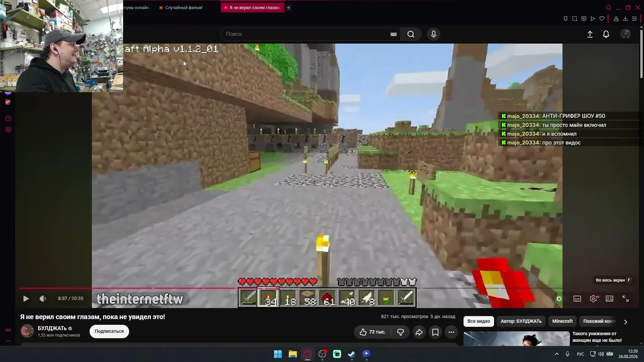Switch to theater mode

pyautogui.click(x=609, y=299)
